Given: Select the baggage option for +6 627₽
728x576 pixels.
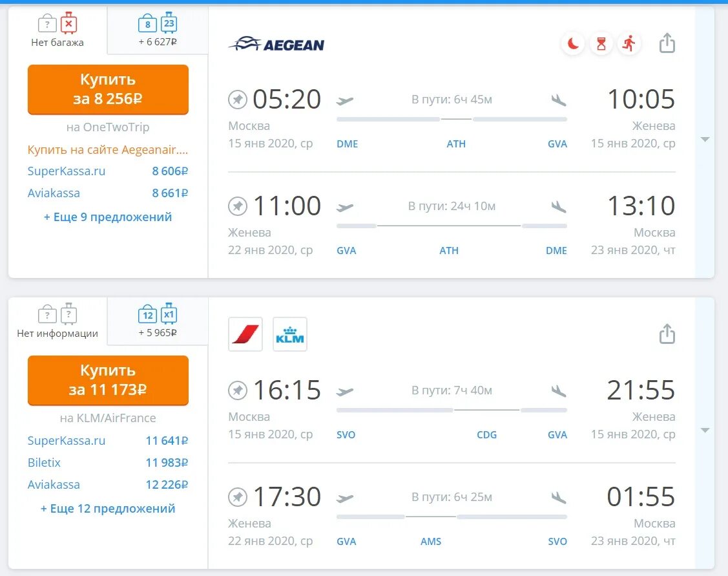Looking at the screenshot, I should [158, 30].
